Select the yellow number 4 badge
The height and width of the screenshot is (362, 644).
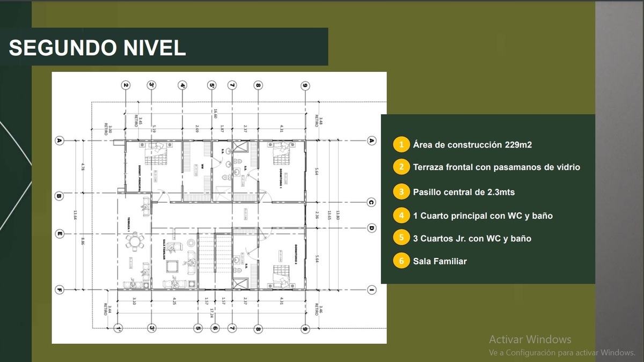pos(400,216)
